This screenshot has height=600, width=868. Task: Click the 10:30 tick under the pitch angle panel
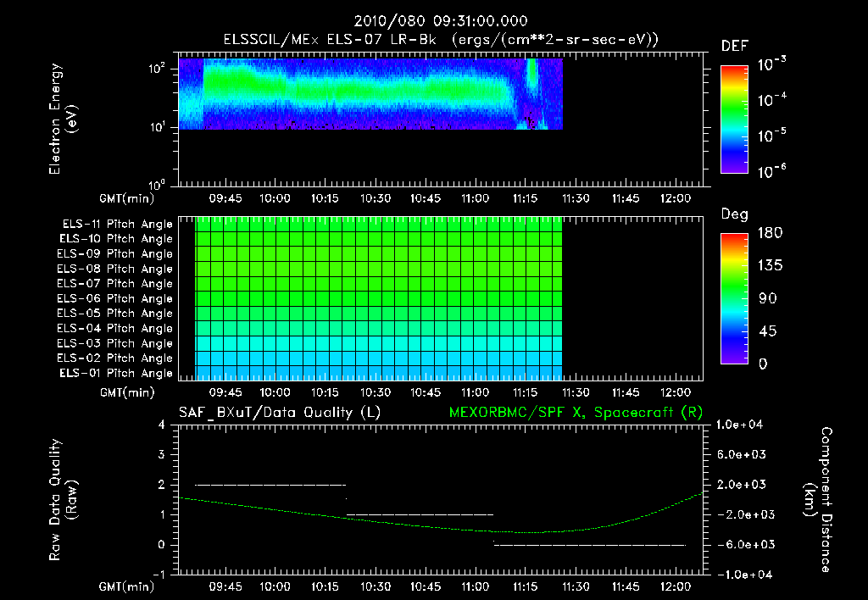click(x=376, y=393)
